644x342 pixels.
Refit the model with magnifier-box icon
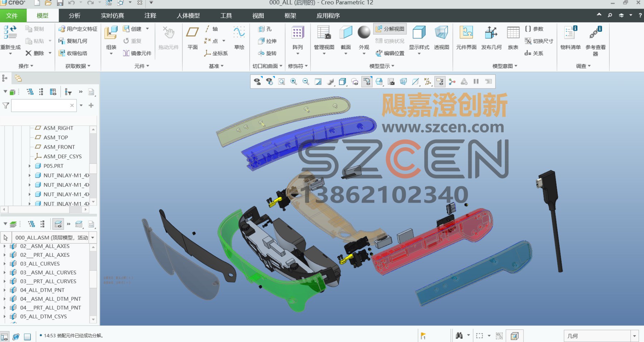tap(282, 82)
